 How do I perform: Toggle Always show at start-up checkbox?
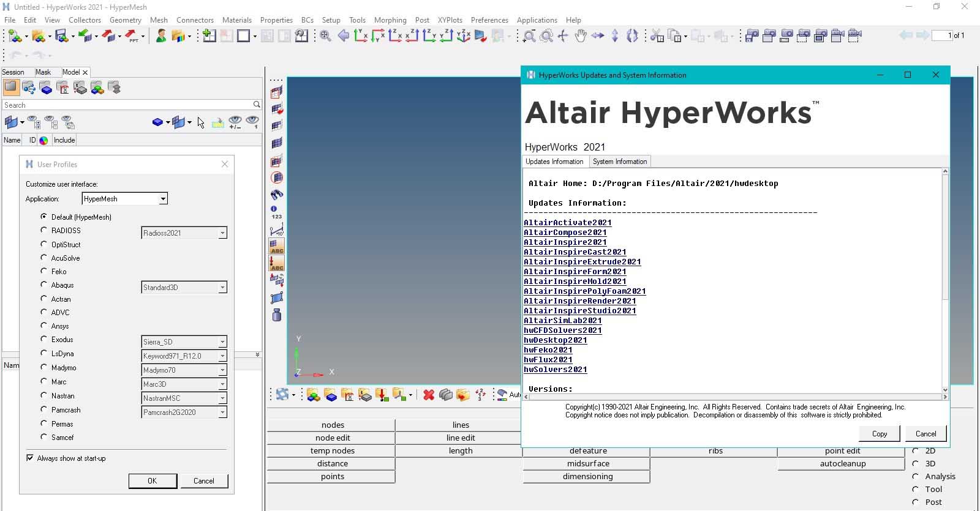(x=30, y=458)
